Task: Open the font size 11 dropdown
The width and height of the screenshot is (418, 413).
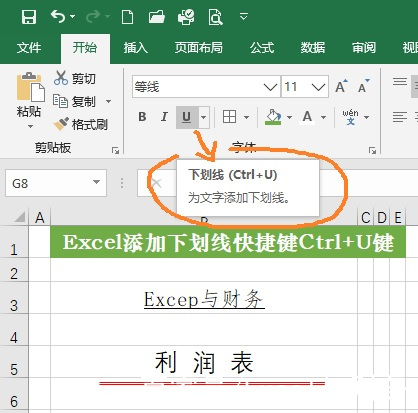Action: click(318, 87)
